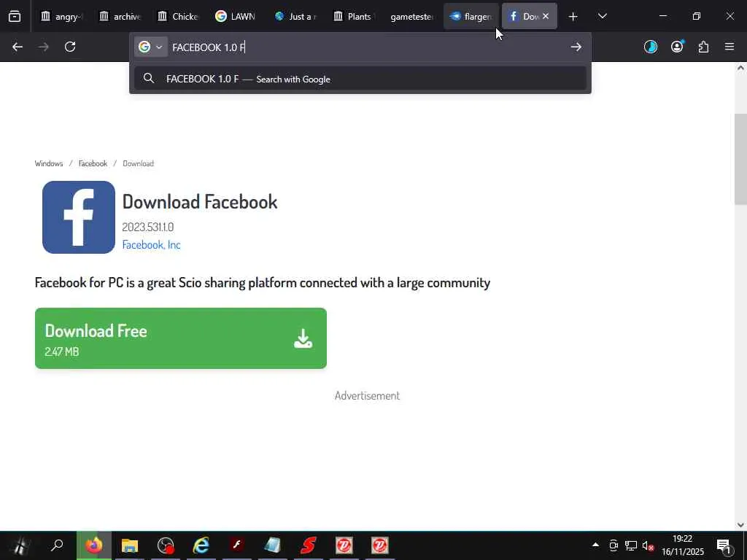Select the 'FACEBOOK 1.0 F' Google search suggestion

(360, 79)
